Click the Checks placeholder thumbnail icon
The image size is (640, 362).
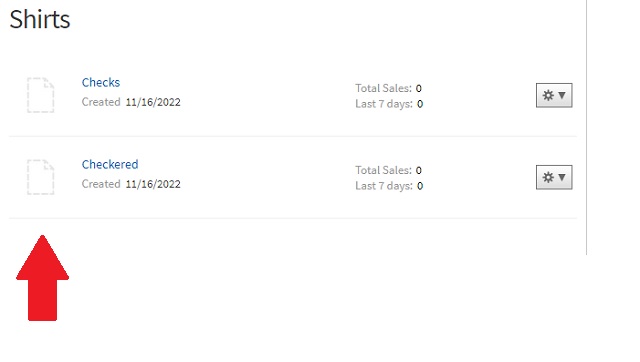[x=40, y=95]
